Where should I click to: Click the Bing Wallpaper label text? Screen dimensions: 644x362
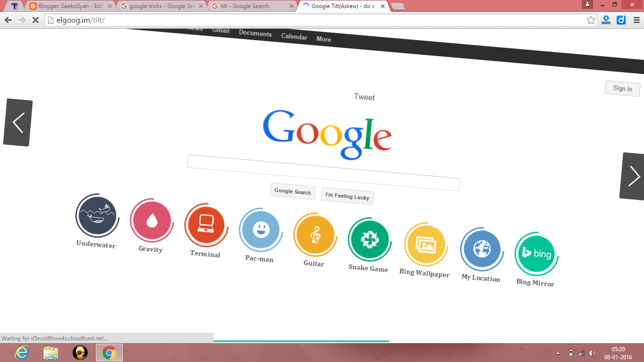click(424, 272)
